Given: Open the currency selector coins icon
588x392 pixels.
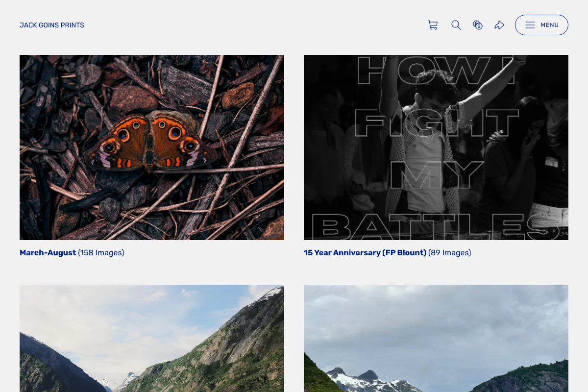Looking at the screenshot, I should [x=478, y=25].
